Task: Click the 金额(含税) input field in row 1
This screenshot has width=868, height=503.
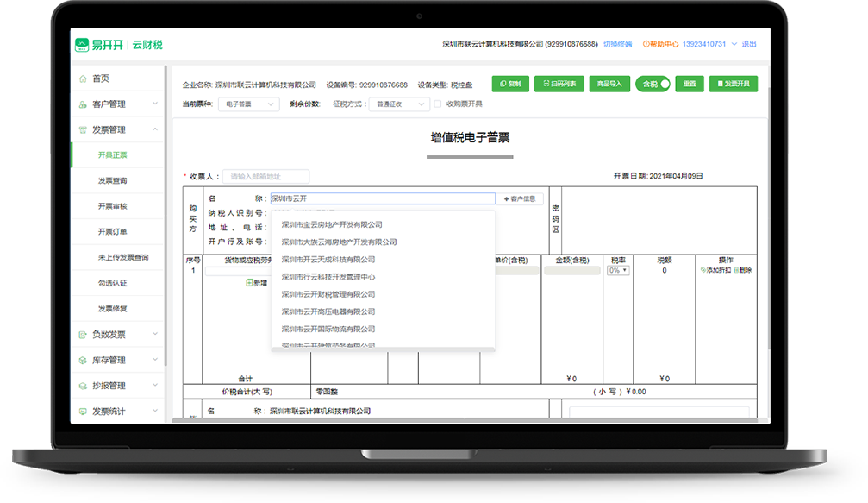Action: (x=571, y=271)
